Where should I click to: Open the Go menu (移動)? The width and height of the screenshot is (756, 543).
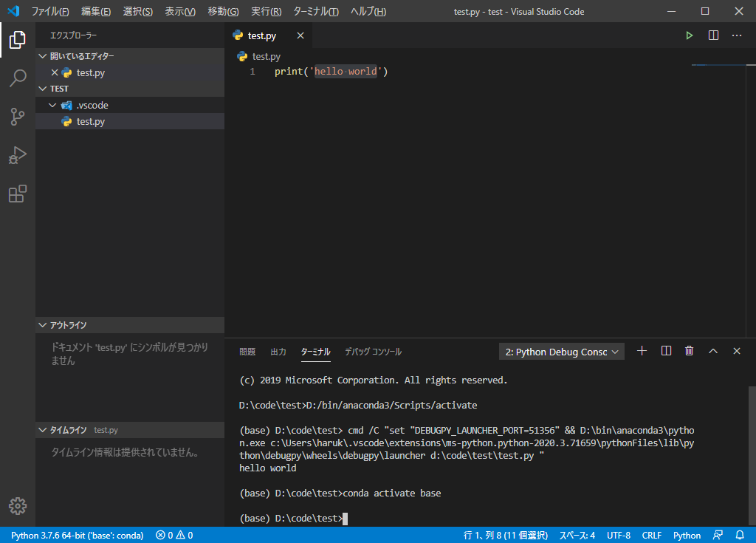point(223,11)
